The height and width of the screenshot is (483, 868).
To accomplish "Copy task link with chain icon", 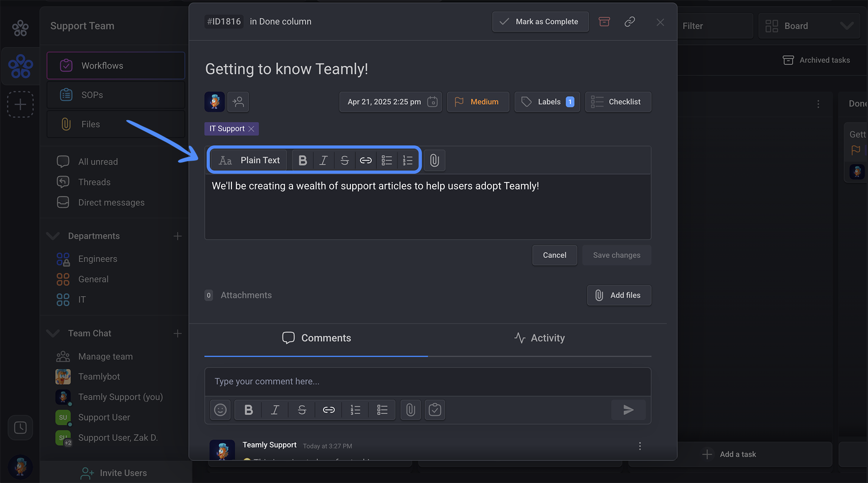I will (630, 21).
